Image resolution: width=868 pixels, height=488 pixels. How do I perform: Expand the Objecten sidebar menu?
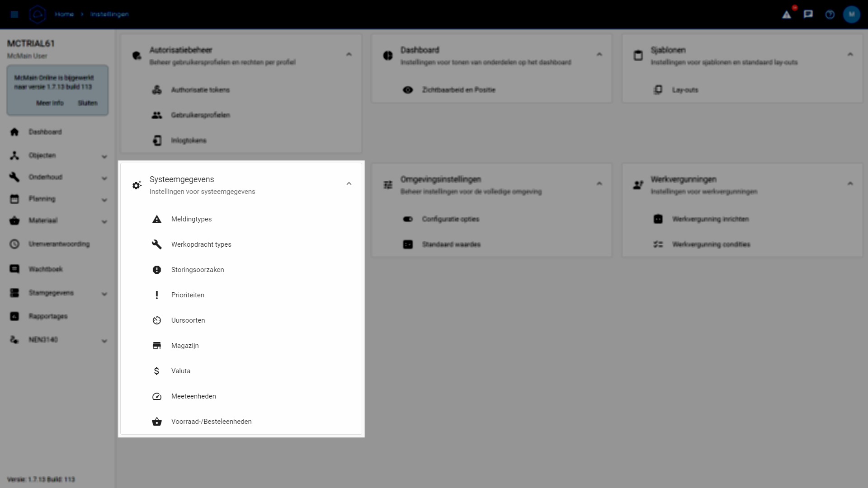pos(104,156)
